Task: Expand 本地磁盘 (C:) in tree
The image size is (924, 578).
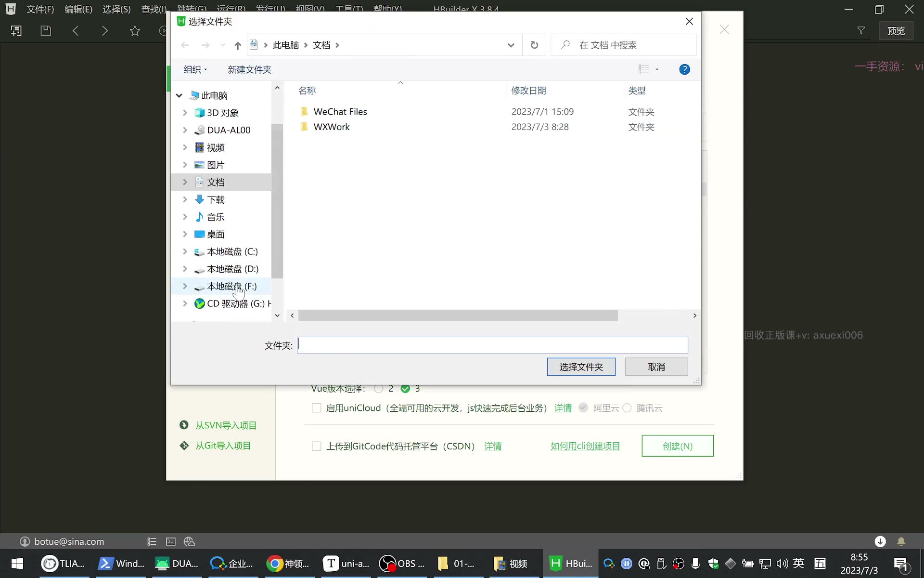Action: tap(185, 251)
